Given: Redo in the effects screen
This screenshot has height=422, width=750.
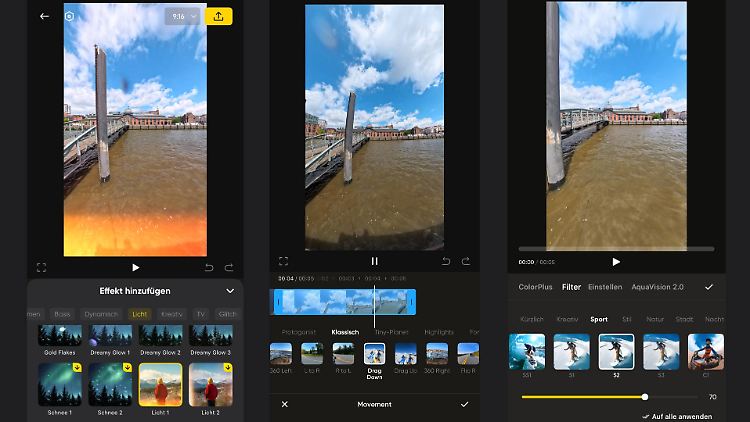Looking at the screenshot, I should tap(229, 267).
